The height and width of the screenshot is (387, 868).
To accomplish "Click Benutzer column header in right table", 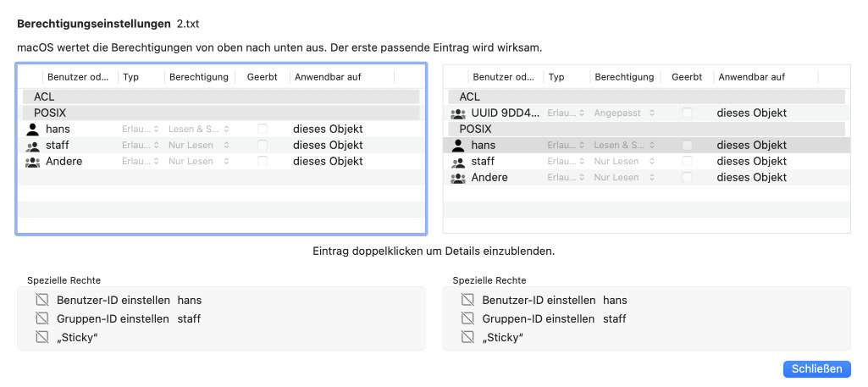I will click(x=506, y=77).
